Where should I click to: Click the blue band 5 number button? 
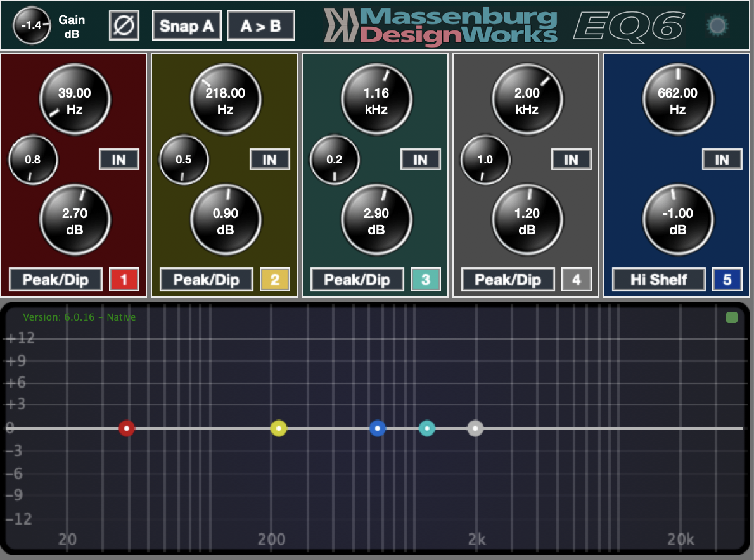point(727,279)
